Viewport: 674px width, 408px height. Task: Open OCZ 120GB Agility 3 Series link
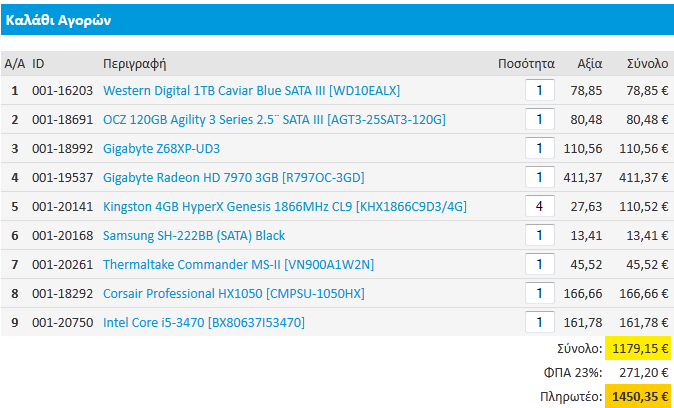(x=274, y=120)
